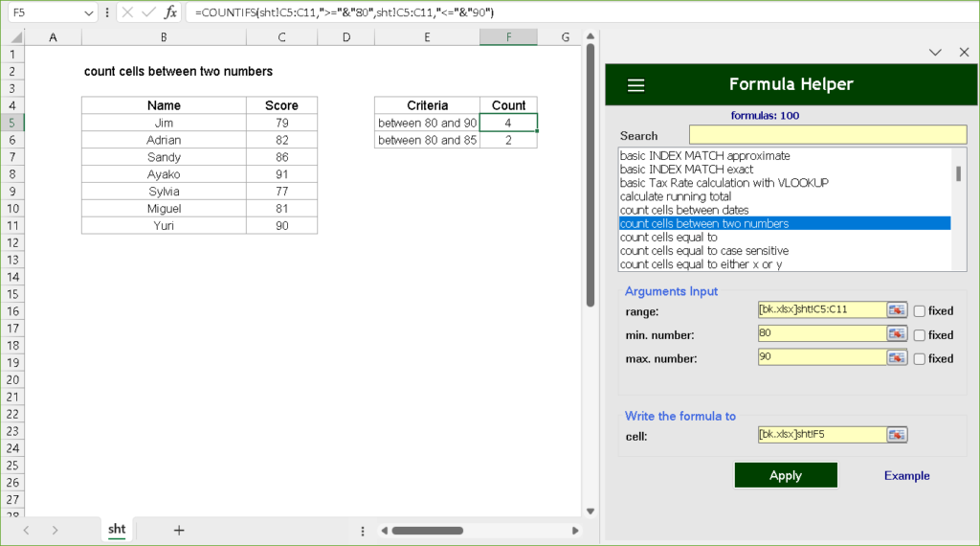Image resolution: width=980 pixels, height=546 pixels.
Task: Select cell with name Miguel
Action: pos(164,209)
